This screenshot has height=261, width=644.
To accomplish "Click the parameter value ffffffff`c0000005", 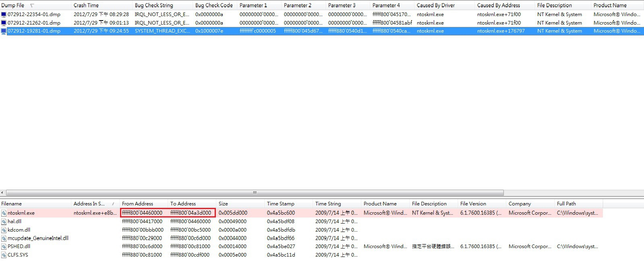I will click(258, 31).
